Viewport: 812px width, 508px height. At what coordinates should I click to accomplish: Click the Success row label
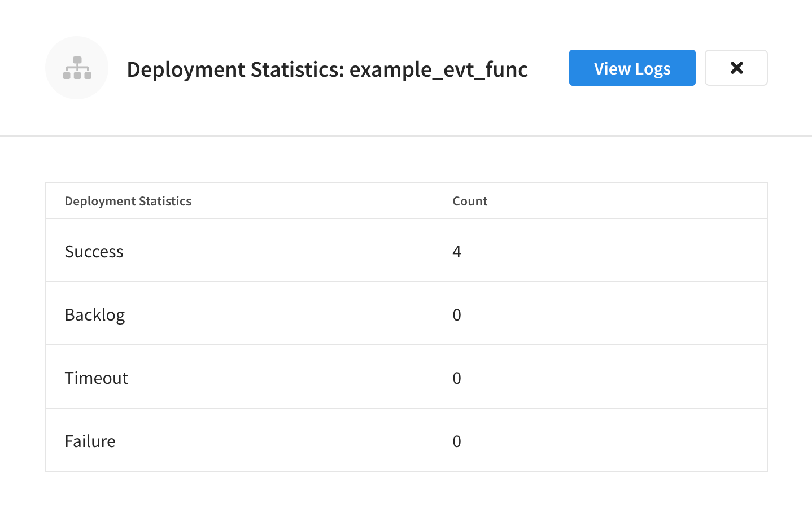click(x=94, y=251)
